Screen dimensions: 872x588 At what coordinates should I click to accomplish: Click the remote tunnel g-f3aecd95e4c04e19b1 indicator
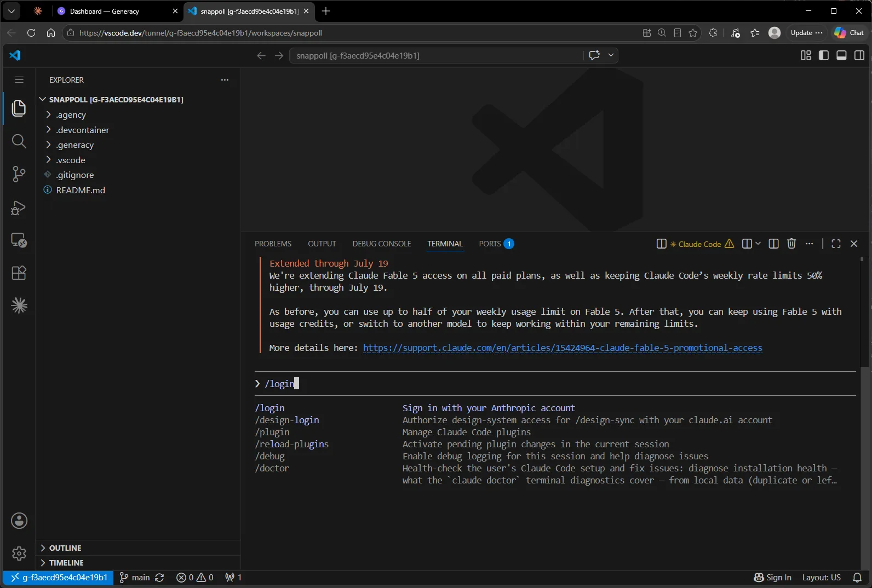coord(59,578)
